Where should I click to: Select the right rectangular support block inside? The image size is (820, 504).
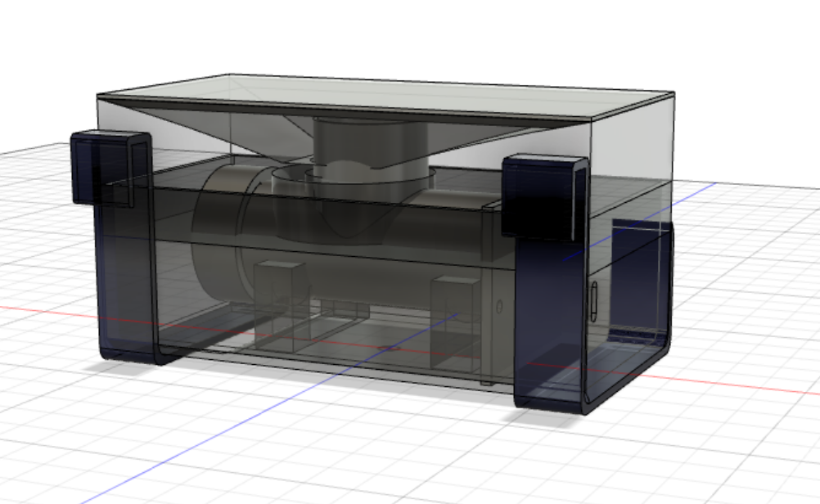point(455,322)
